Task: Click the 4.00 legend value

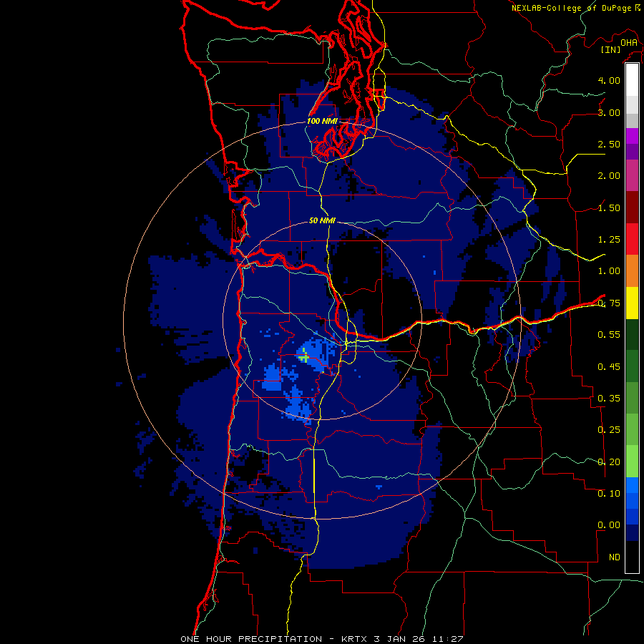Action: pos(609,80)
